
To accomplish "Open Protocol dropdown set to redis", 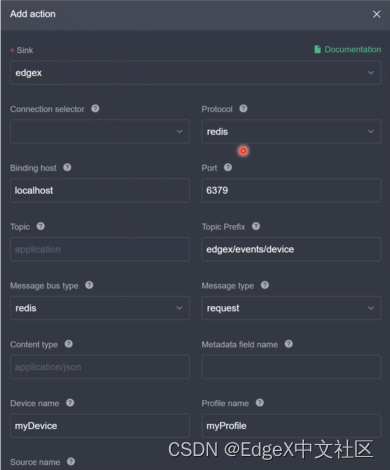I will click(x=291, y=131).
